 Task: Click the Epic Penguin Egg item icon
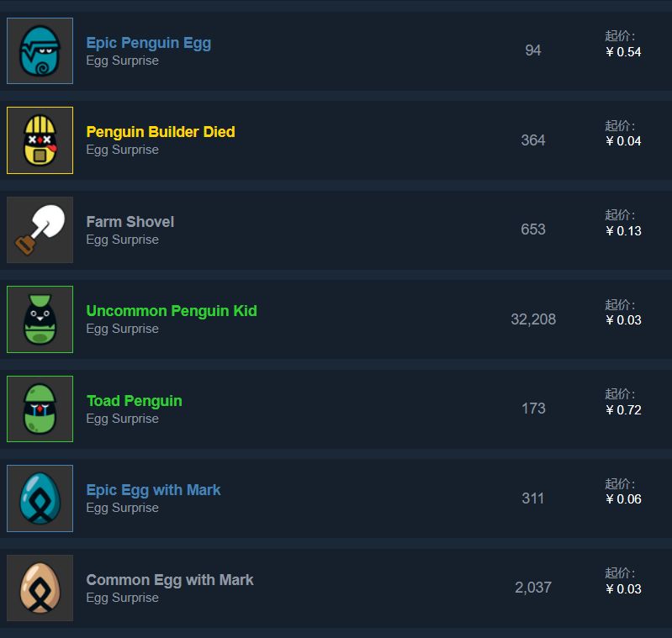coord(40,51)
